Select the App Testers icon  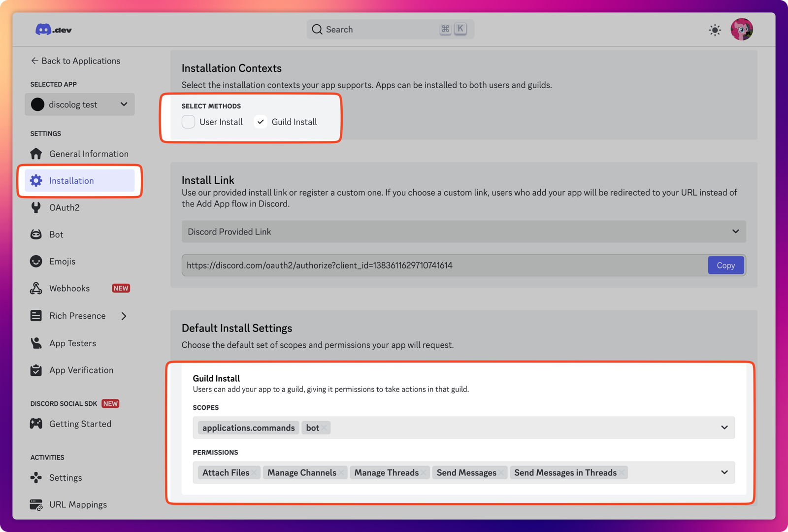(x=36, y=343)
